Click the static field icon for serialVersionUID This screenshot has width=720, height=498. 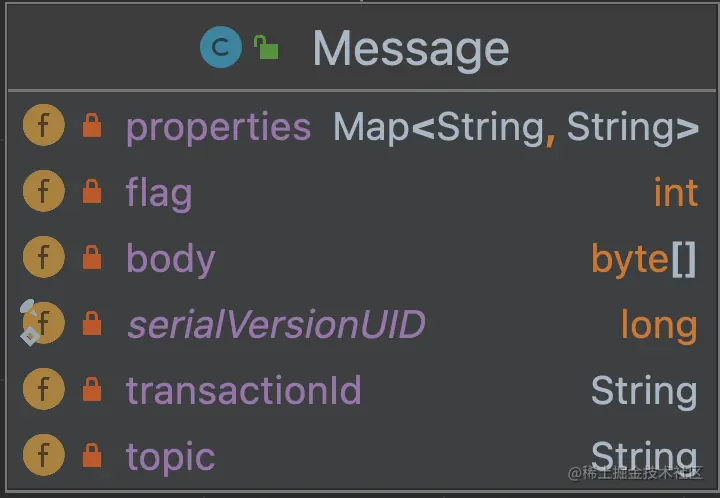click(43, 324)
